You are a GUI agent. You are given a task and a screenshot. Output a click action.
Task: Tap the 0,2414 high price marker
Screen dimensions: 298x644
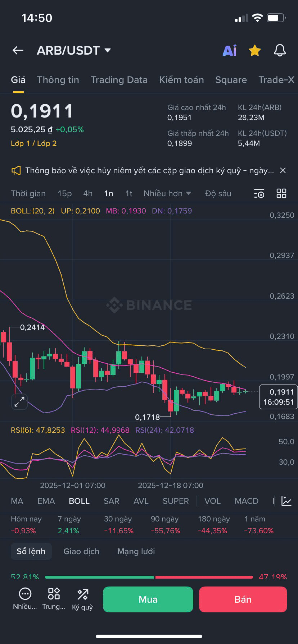tap(32, 327)
